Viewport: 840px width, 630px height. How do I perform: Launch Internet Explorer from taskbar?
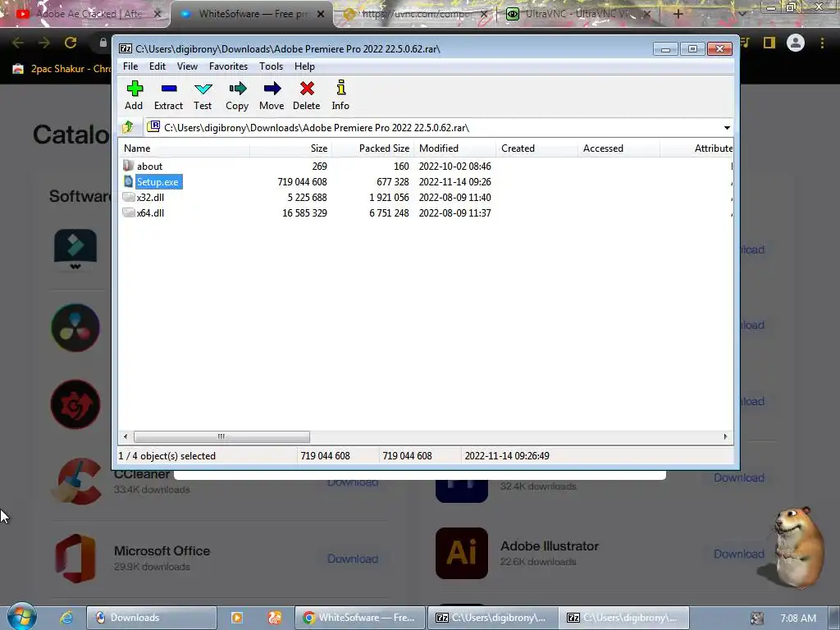66,617
